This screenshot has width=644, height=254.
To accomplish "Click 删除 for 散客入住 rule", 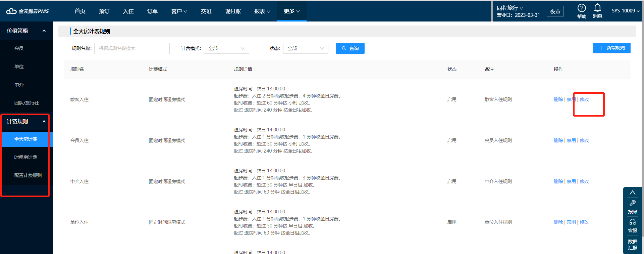I will click(x=558, y=99).
